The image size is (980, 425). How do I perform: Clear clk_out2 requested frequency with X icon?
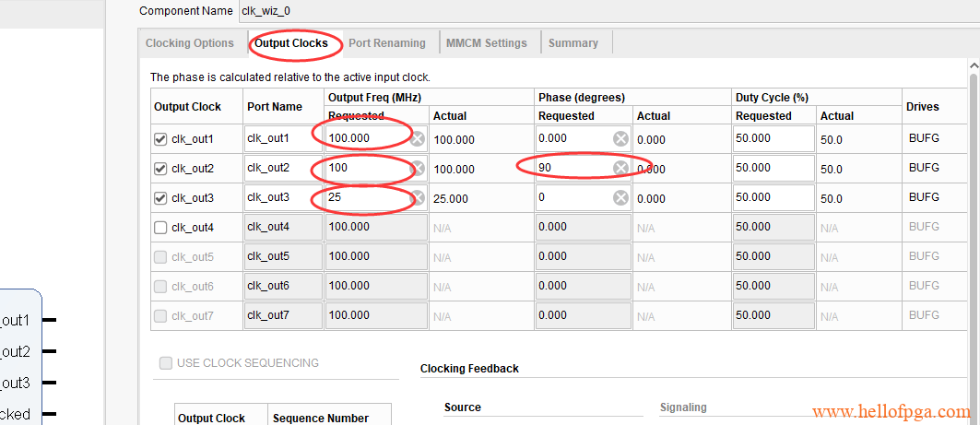[x=418, y=169]
